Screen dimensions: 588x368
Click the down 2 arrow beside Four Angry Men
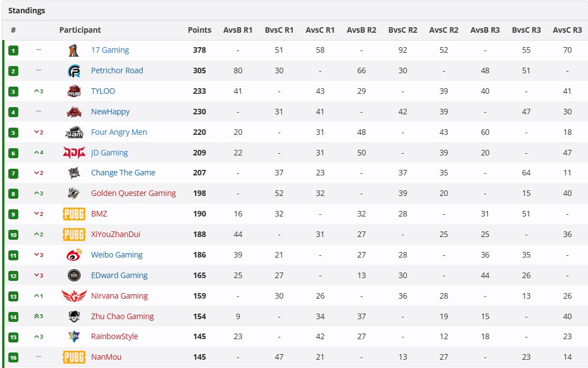38,132
